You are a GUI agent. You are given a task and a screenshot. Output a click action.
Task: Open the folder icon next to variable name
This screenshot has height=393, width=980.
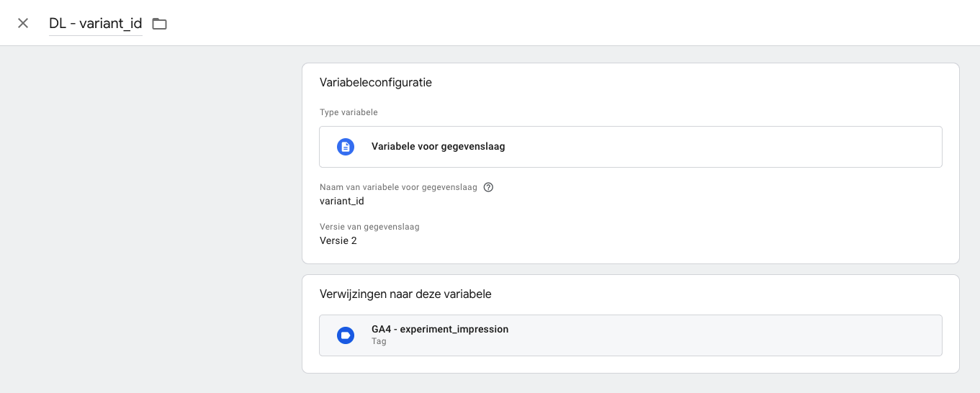[159, 24]
